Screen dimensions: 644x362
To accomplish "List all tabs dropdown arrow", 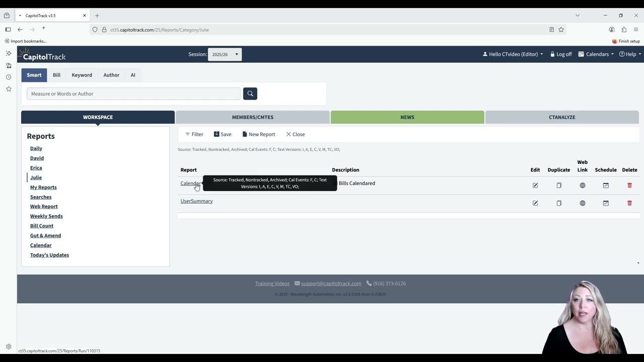I will (x=577, y=16).
